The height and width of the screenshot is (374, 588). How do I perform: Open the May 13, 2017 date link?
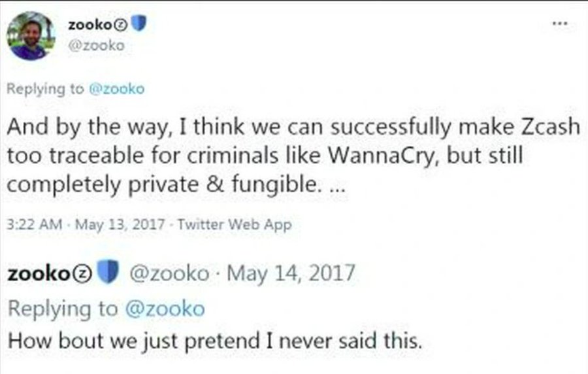point(110,224)
